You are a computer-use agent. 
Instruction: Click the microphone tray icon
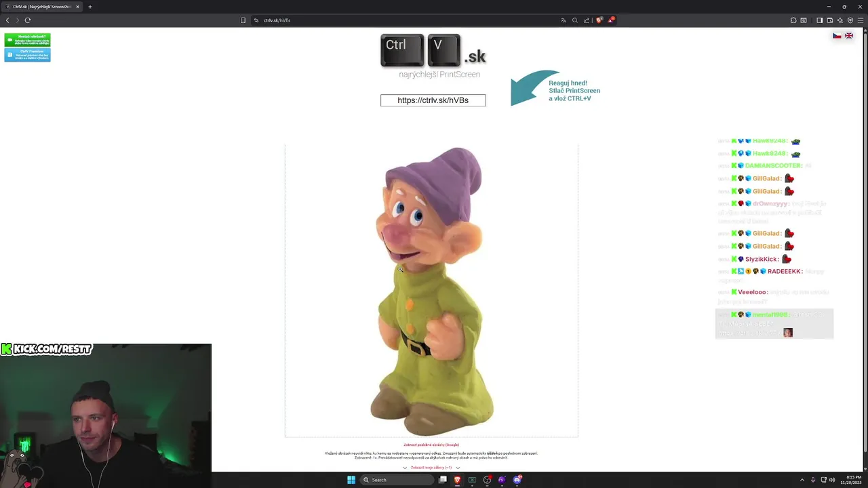813,480
